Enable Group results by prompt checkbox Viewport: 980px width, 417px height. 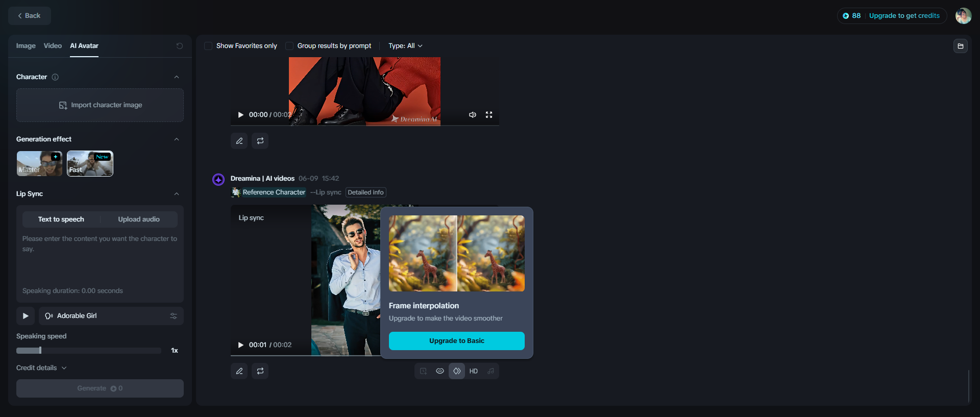tap(289, 46)
